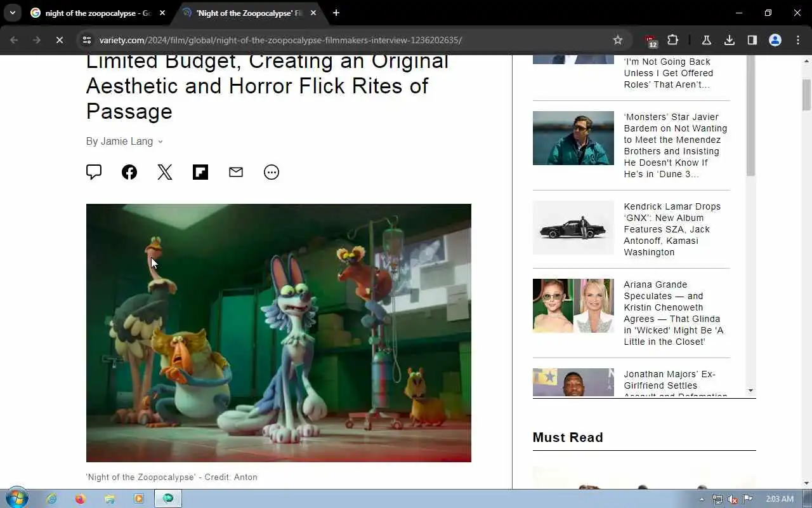The image size is (812, 508).
Task: Open the Ariana Grande 'Wicked' article
Action: [674, 313]
